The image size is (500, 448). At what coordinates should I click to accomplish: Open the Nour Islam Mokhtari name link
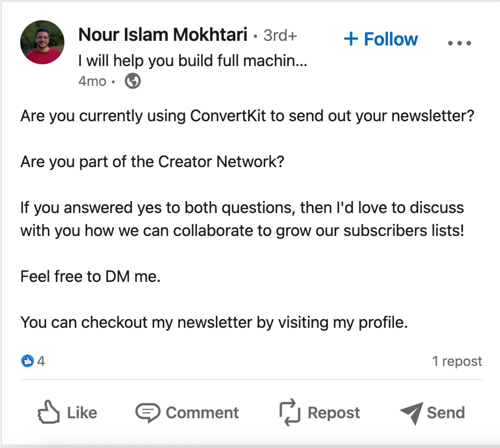[163, 34]
